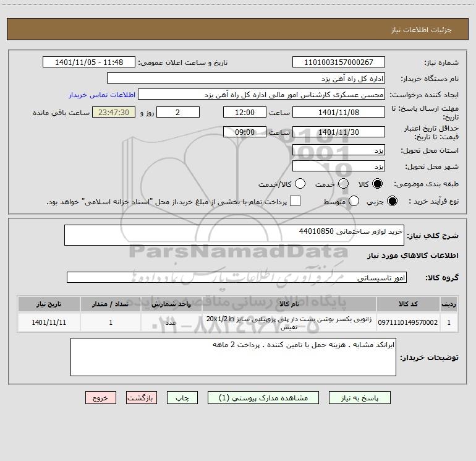Select the کالا/خدمت radio button
The width and height of the screenshot is (476, 461).
point(300,184)
